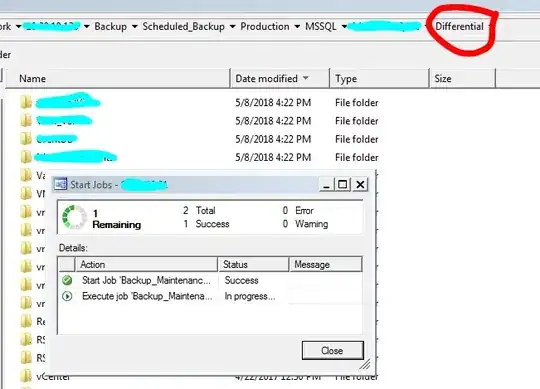Minimize the Start Jobs dialog
This screenshot has width=540, height=389.
(x=326, y=185)
